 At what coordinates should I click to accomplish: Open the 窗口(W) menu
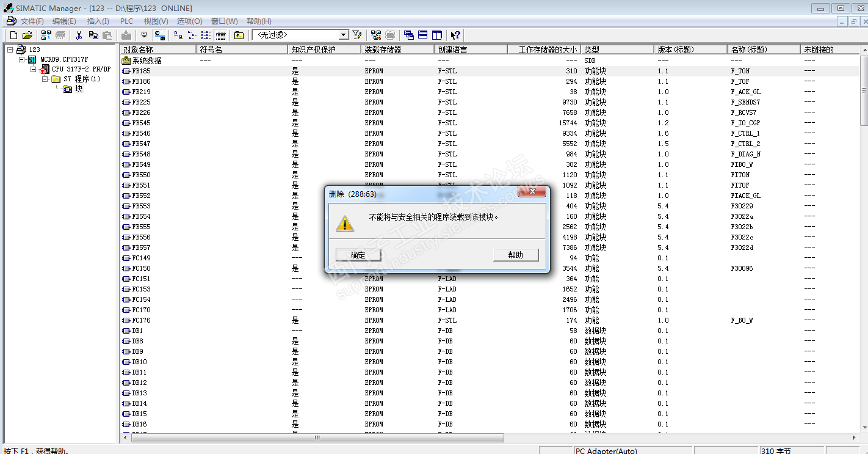pyautogui.click(x=224, y=21)
